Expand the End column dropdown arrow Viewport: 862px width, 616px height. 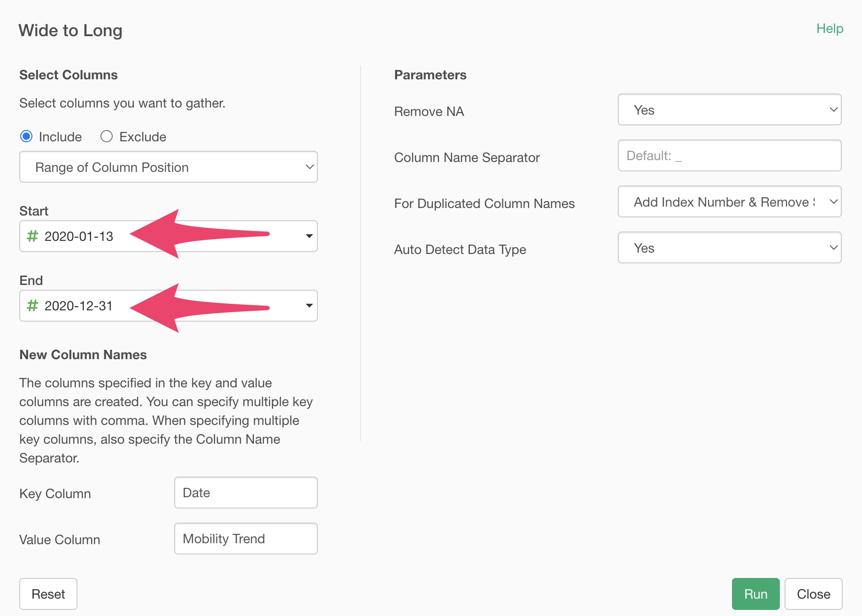coord(309,306)
